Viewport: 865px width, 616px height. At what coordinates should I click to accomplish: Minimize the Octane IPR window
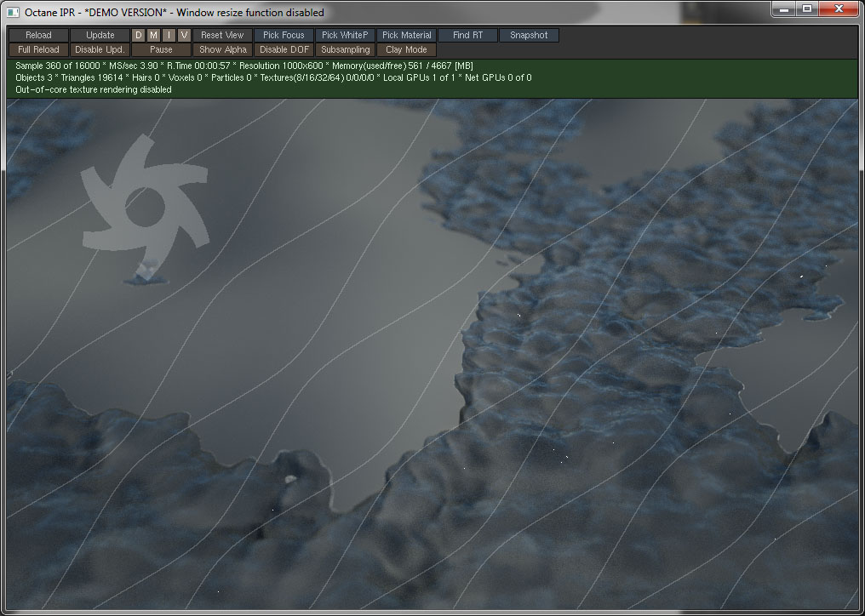(783, 9)
